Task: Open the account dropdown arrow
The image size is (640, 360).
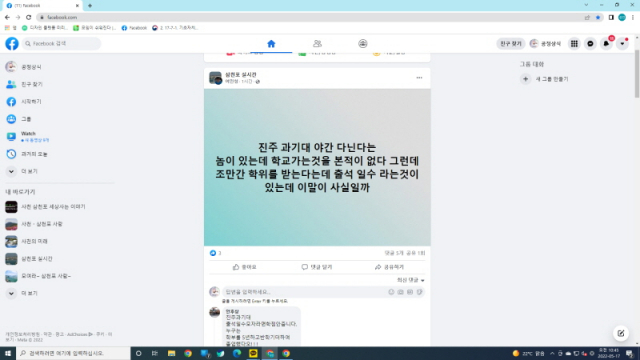Action: (622, 44)
